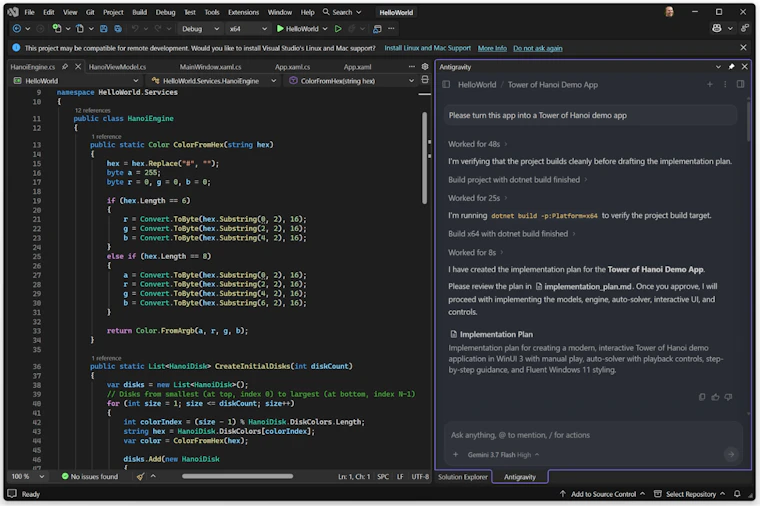Open the Git menu
This screenshot has height=506, width=760.
pos(90,12)
